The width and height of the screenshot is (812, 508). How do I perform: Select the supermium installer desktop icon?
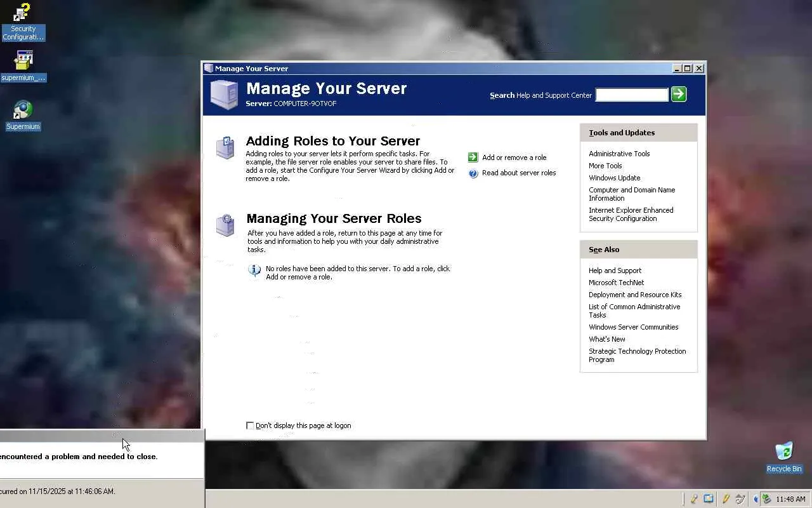tap(23, 66)
